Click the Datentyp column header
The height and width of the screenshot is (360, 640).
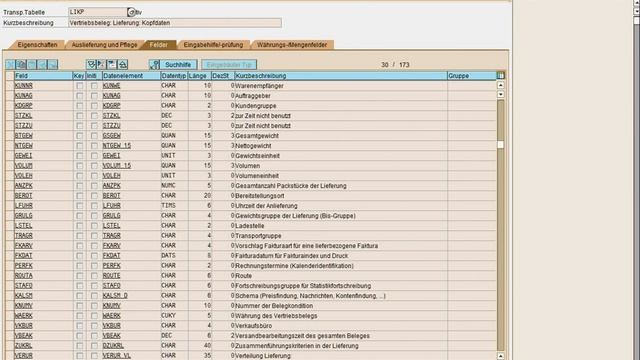point(174,76)
